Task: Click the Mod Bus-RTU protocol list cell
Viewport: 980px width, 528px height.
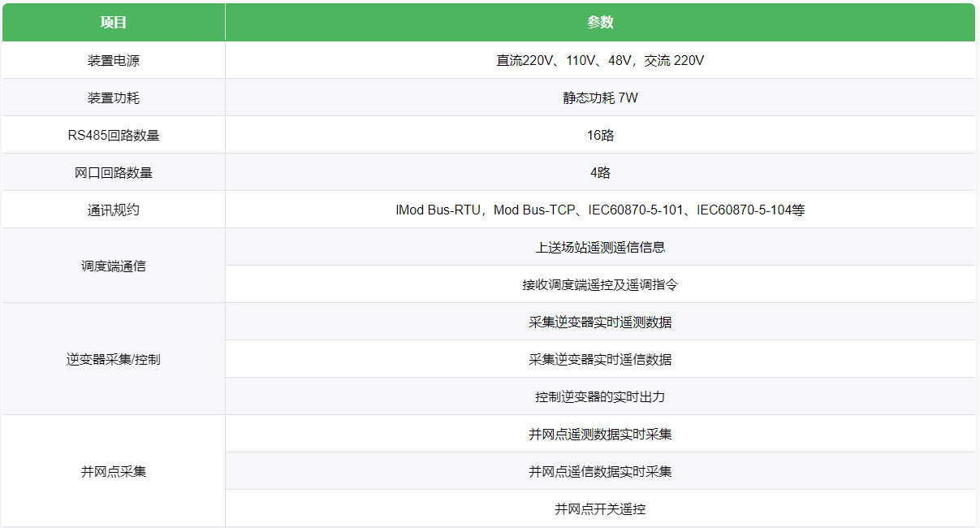Action: (600, 210)
